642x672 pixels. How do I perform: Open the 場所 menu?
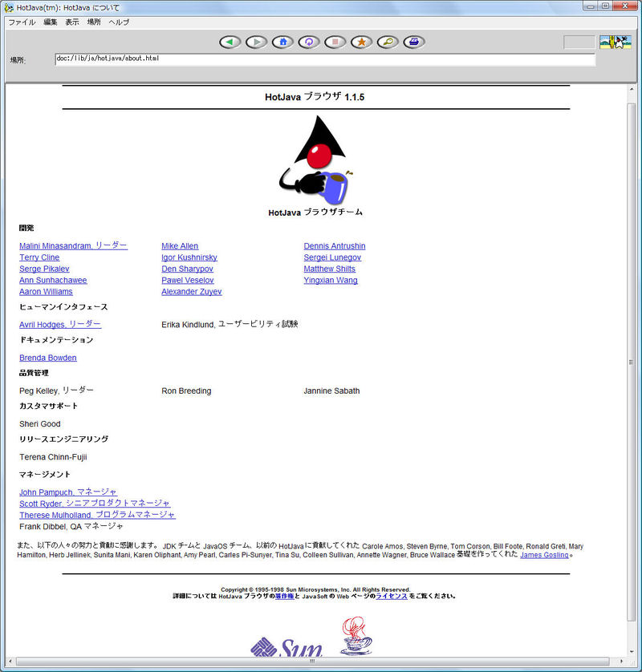pos(94,22)
